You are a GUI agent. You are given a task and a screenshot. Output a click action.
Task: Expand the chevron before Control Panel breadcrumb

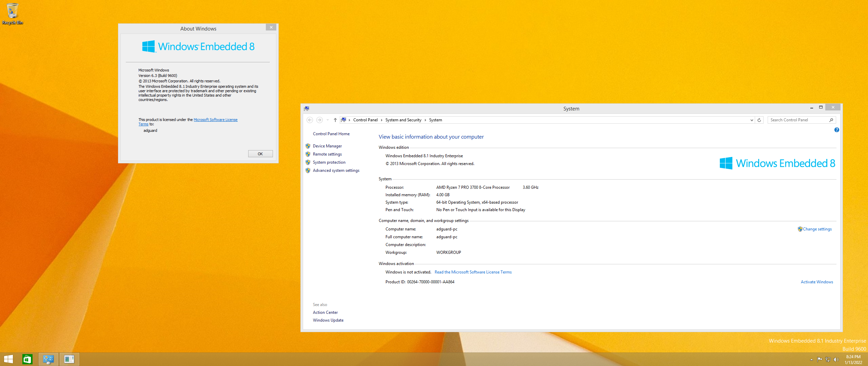point(350,120)
